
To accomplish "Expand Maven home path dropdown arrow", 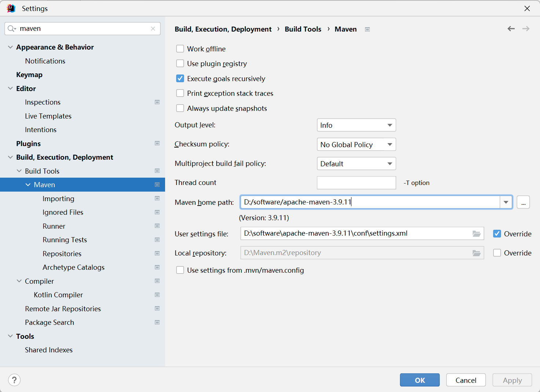I will [506, 202].
